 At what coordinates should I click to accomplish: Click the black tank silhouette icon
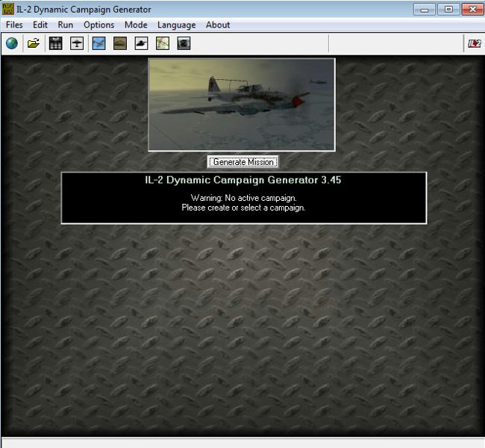(141, 43)
